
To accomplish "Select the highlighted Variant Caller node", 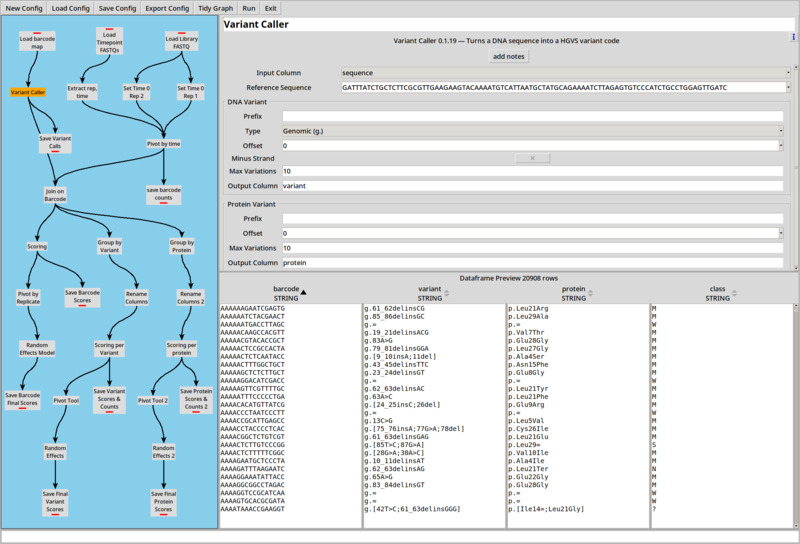I will point(28,92).
